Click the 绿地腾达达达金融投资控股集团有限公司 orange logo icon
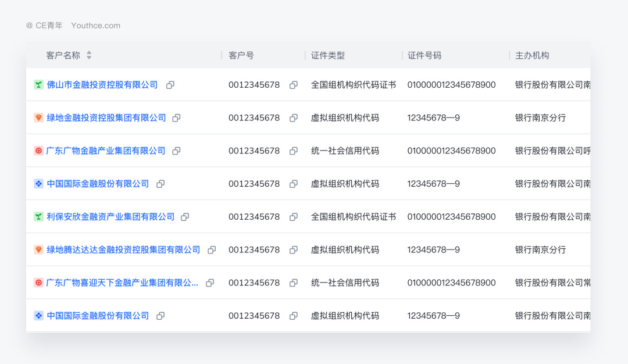The height and width of the screenshot is (364, 628). pyautogui.click(x=38, y=250)
